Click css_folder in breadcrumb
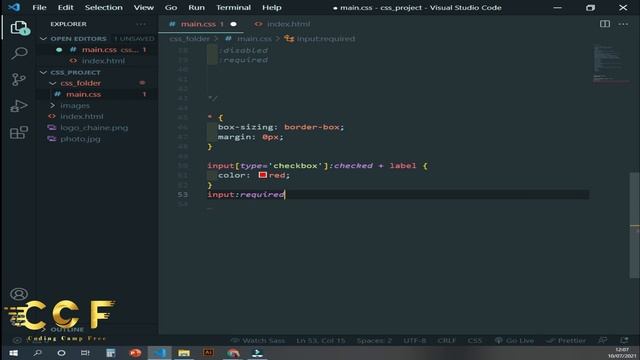 click(x=189, y=39)
